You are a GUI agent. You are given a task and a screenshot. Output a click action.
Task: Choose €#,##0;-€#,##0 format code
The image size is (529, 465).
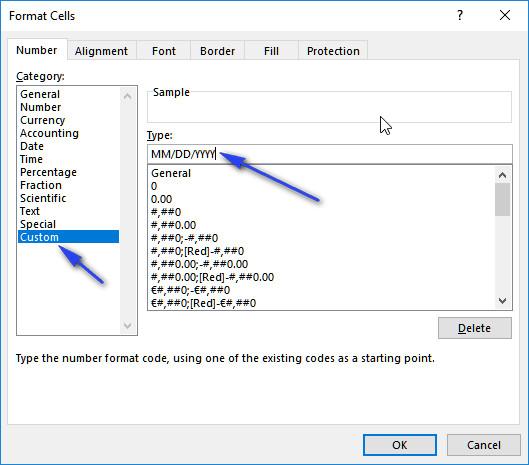coord(322,290)
